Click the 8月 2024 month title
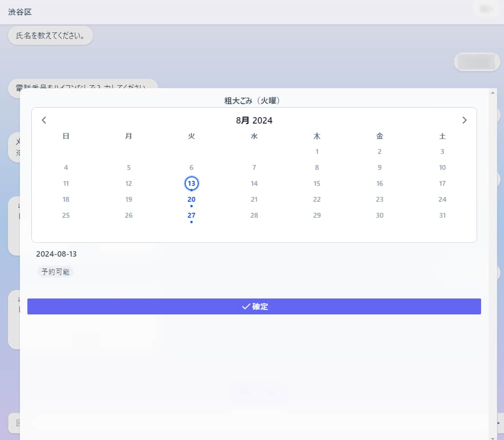The image size is (504, 440). pos(254,120)
